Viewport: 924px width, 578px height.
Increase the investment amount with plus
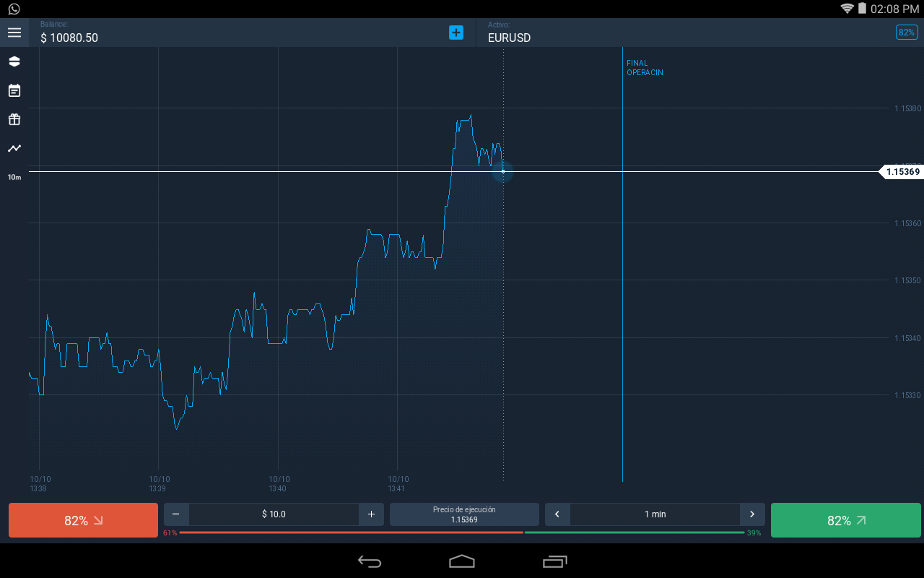[371, 514]
